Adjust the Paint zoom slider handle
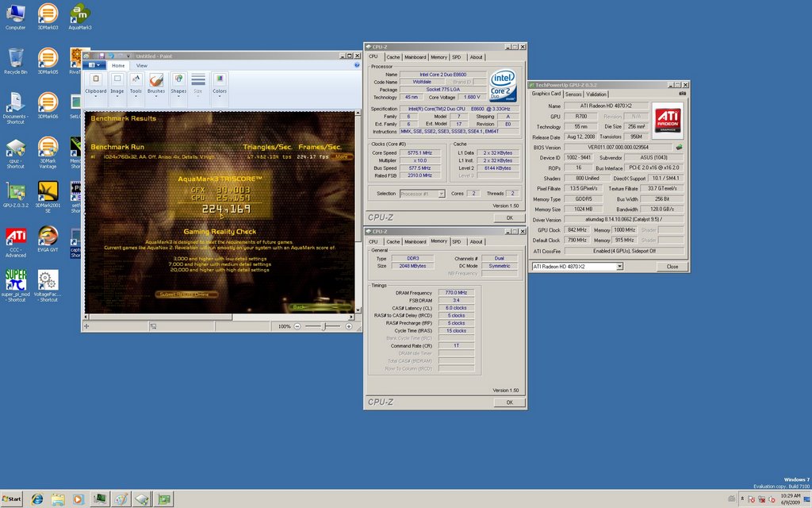812x508 pixels. (x=324, y=326)
